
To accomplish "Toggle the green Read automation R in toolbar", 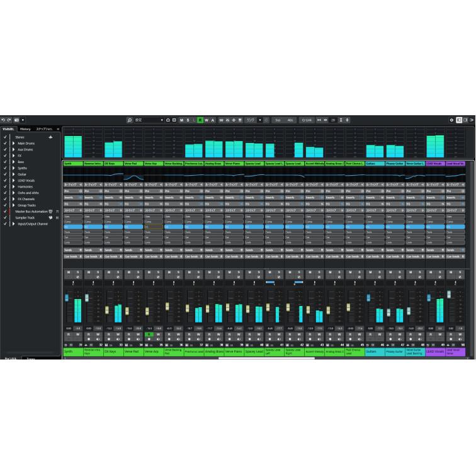I will click(200, 120).
